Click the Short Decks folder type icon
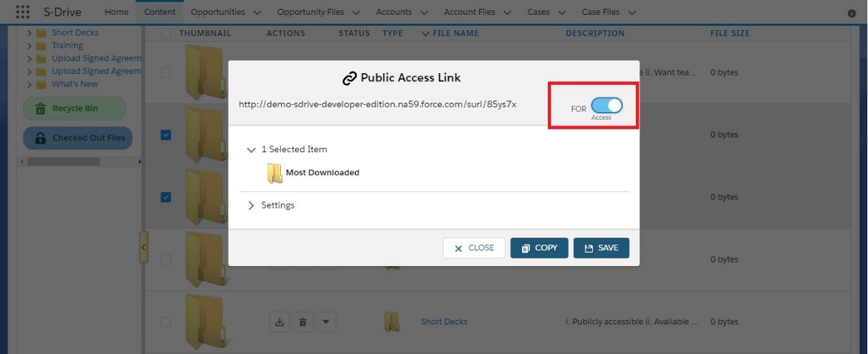 [x=391, y=322]
